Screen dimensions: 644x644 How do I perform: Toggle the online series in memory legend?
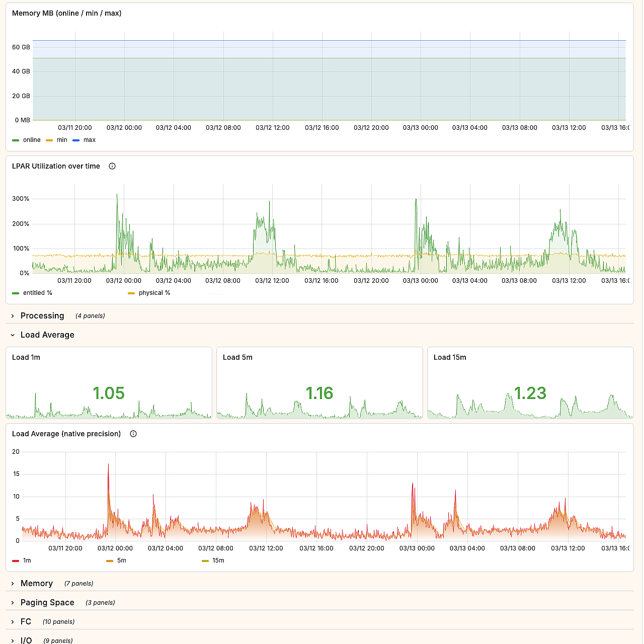coord(32,140)
